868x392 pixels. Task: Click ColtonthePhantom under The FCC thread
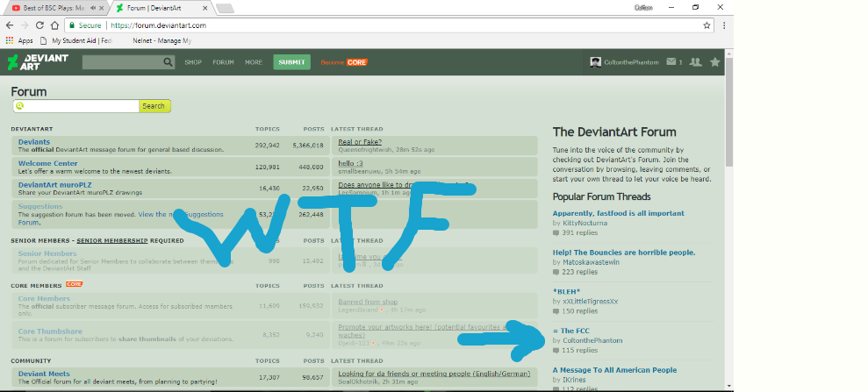point(592,340)
